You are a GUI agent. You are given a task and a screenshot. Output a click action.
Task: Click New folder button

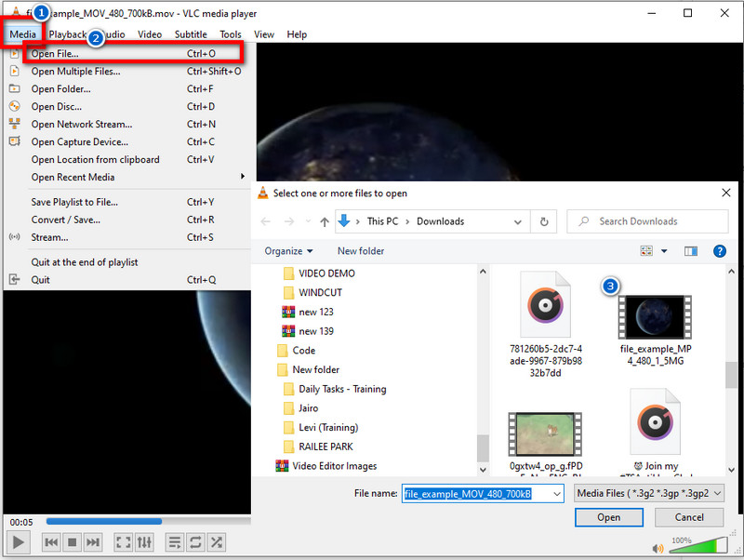click(x=361, y=250)
